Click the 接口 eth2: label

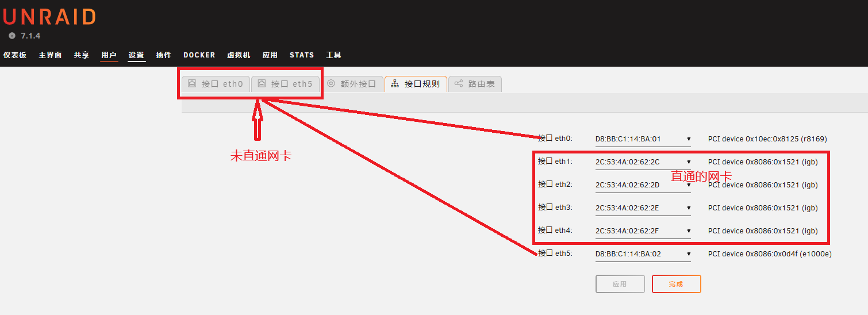(x=555, y=185)
